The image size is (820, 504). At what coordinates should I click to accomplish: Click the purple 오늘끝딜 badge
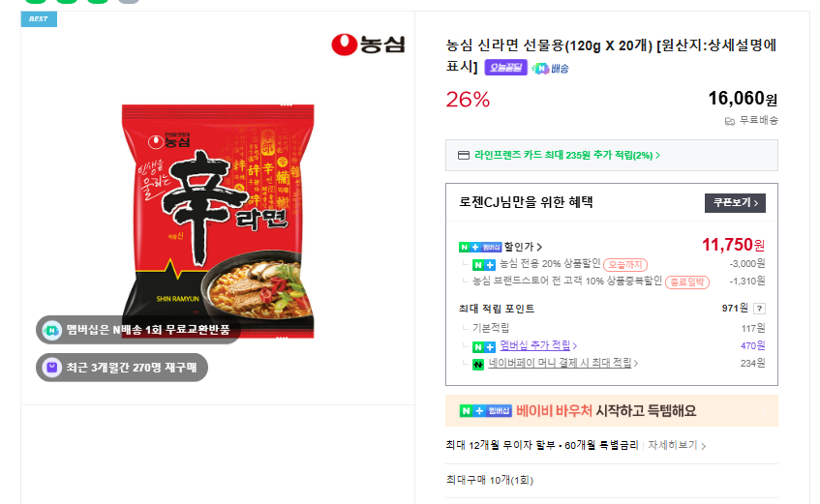tap(505, 68)
